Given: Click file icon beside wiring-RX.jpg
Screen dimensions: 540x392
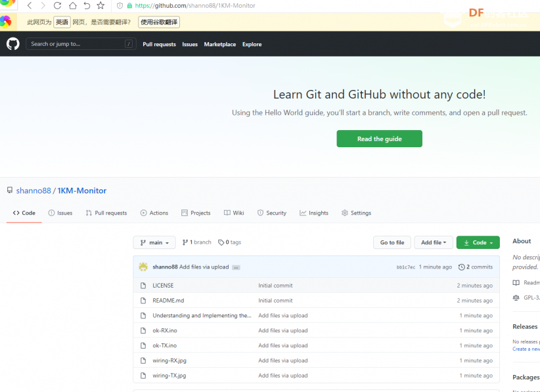Looking at the screenshot, I should [x=143, y=360].
